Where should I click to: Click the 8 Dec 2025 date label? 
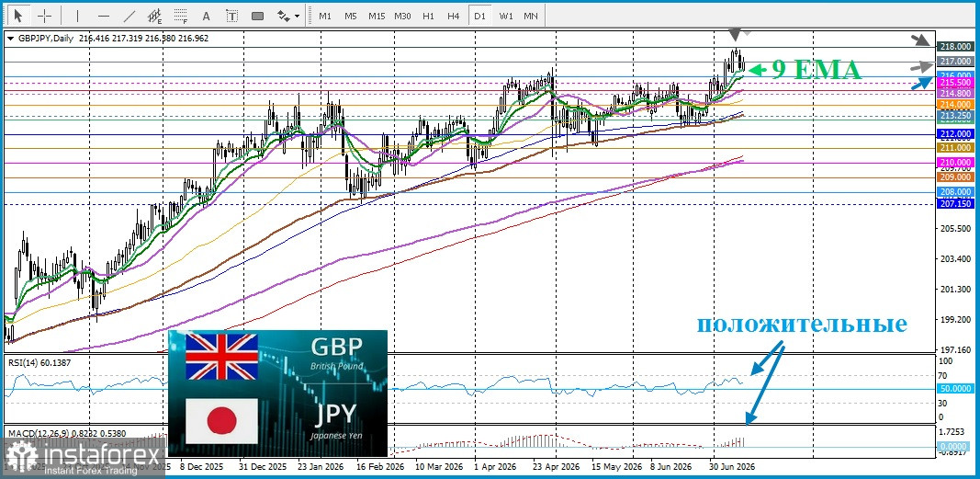tap(201, 467)
